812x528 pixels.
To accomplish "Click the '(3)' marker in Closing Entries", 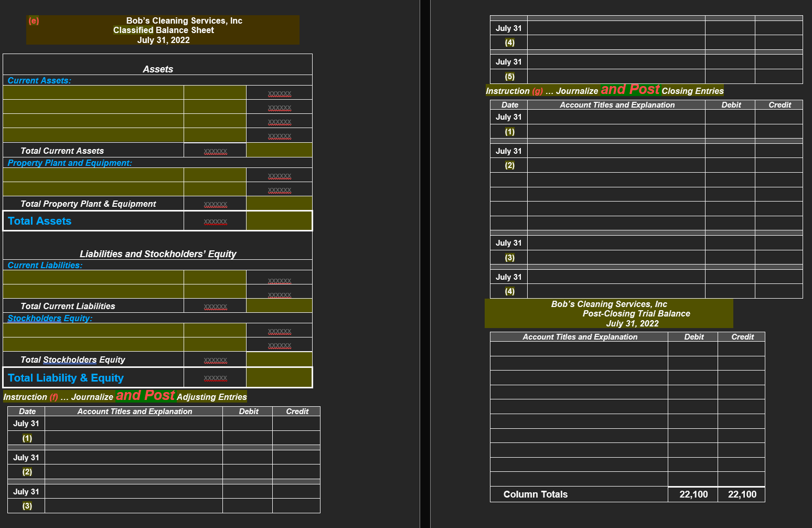I will 510,257.
